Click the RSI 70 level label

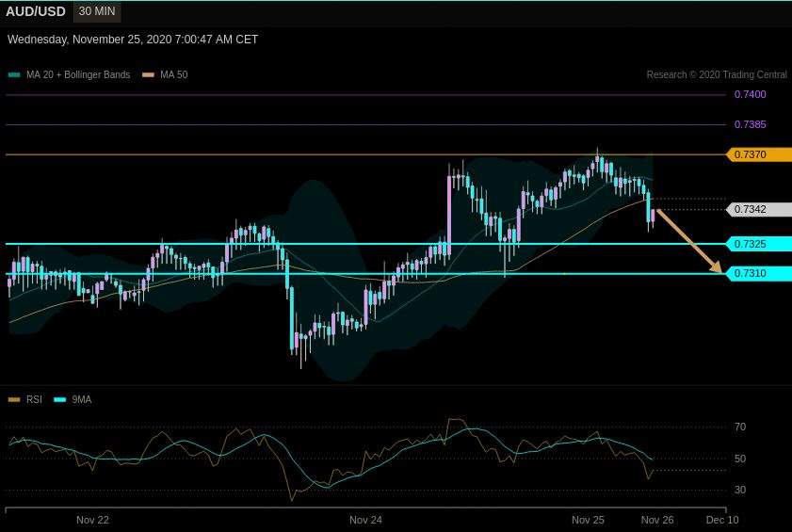[x=740, y=427]
